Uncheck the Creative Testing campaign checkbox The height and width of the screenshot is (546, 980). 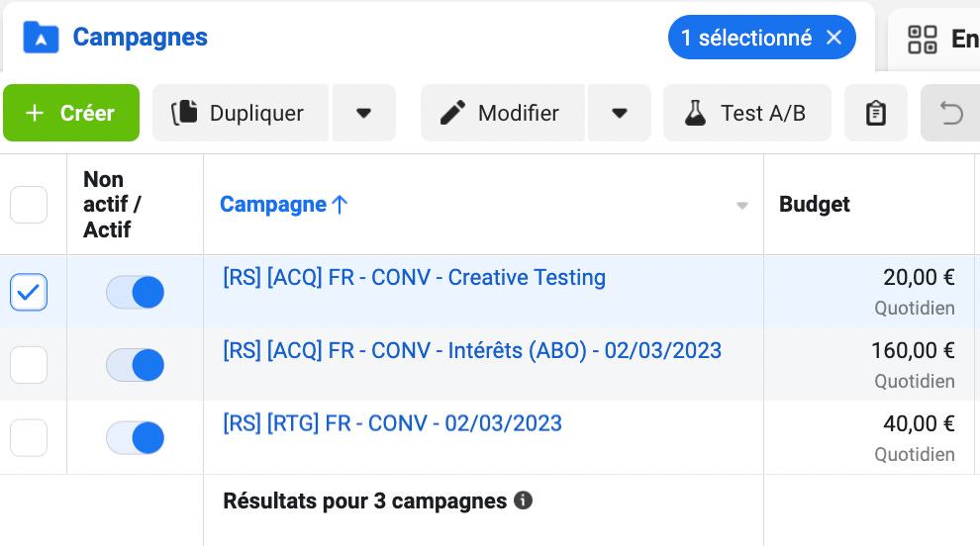point(29,292)
